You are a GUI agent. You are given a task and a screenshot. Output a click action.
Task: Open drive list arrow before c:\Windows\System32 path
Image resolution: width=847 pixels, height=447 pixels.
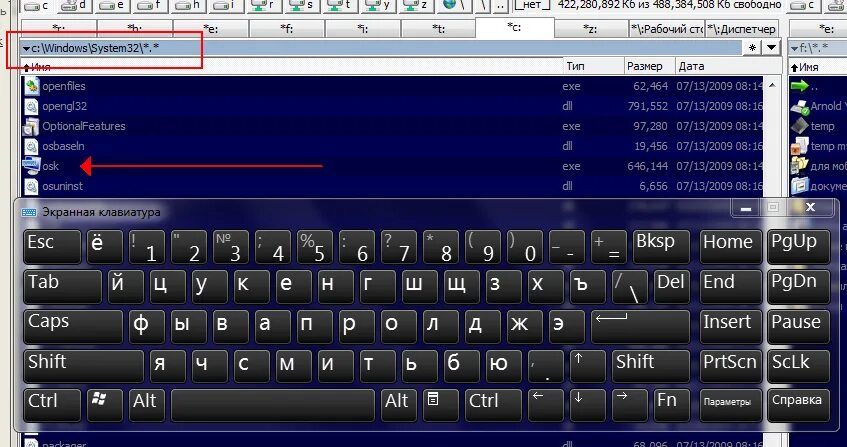point(26,49)
